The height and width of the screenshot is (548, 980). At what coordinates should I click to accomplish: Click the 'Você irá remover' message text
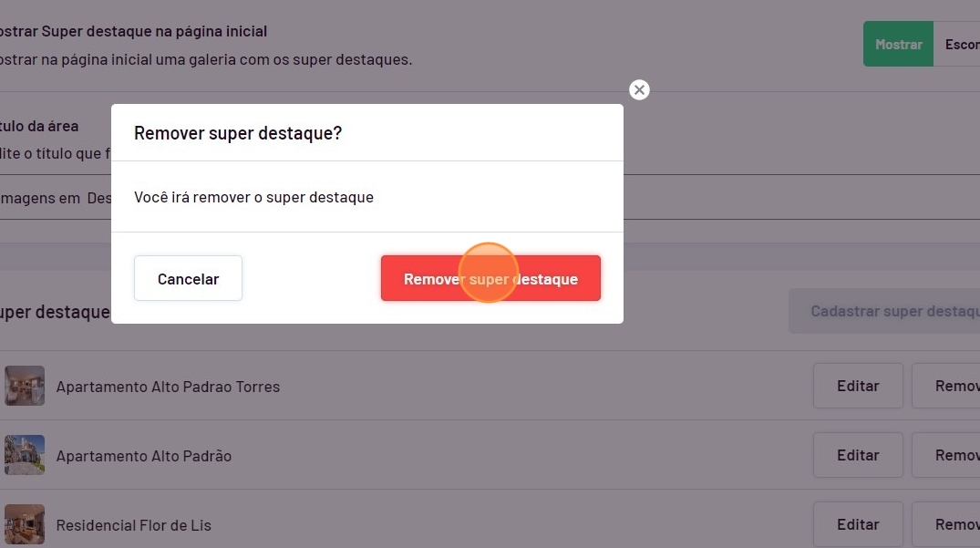[253, 197]
